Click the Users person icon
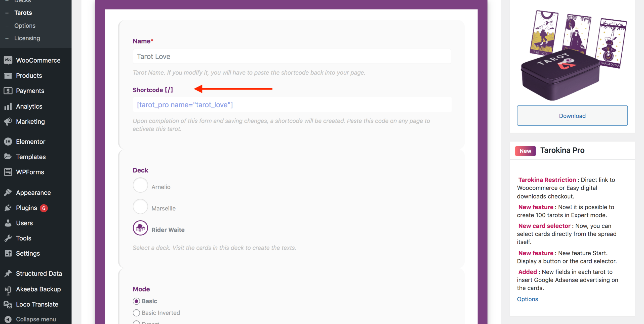The image size is (644, 324). click(8, 223)
